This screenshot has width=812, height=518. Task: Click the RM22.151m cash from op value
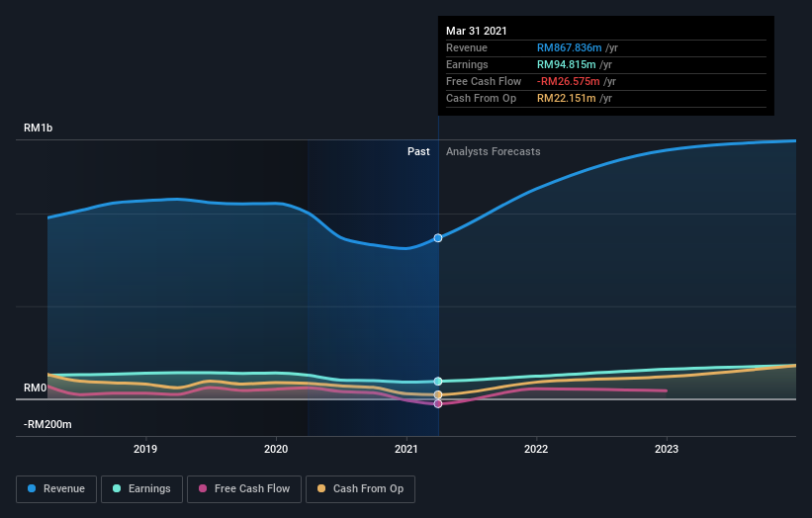coord(566,98)
